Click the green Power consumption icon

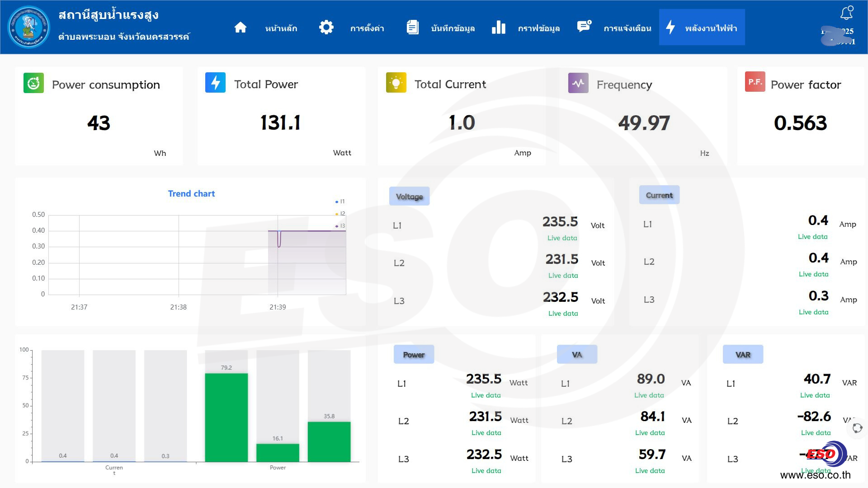(33, 83)
